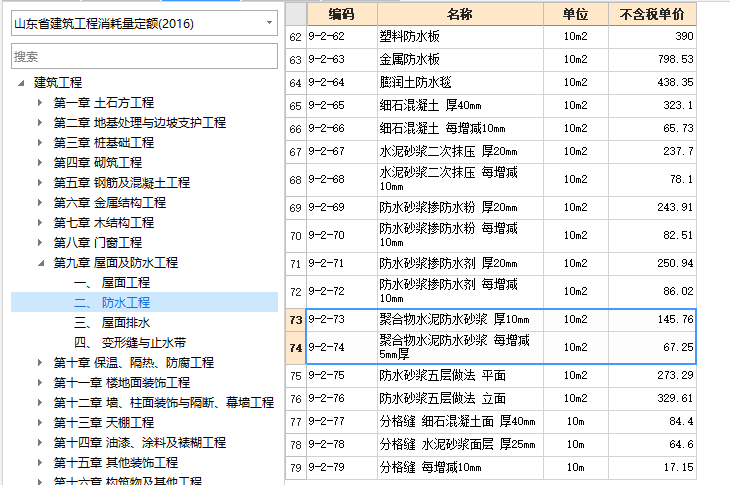Select 三、屋面排水 sub-item

(112, 323)
